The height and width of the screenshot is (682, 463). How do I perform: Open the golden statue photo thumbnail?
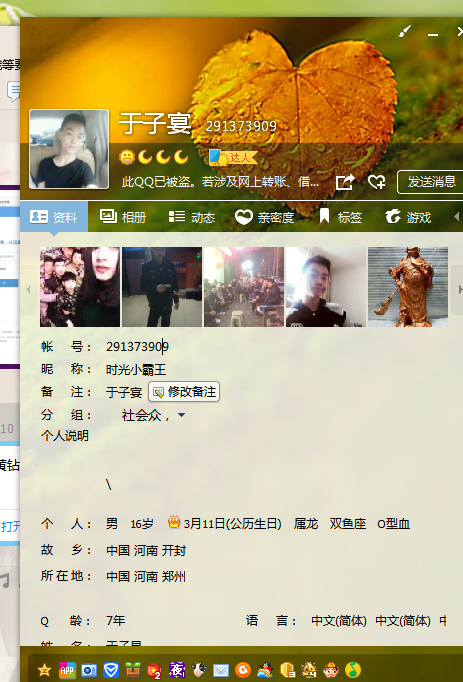click(408, 287)
